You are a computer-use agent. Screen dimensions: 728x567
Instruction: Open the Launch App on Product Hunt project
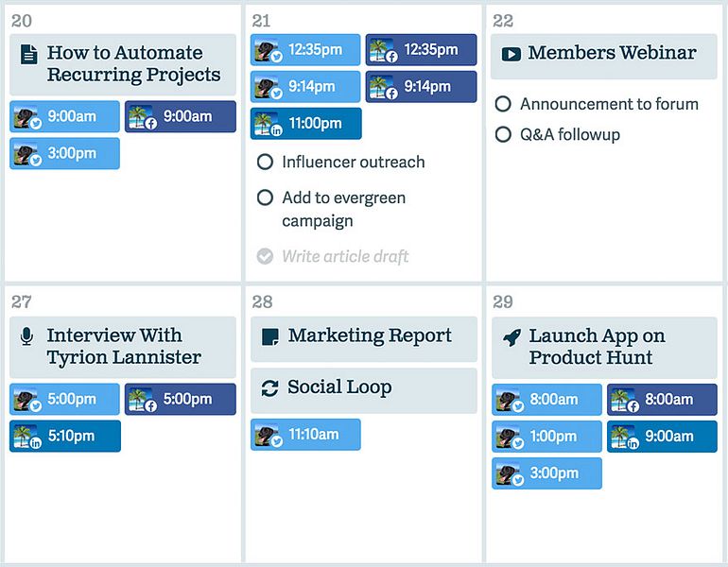coord(604,348)
